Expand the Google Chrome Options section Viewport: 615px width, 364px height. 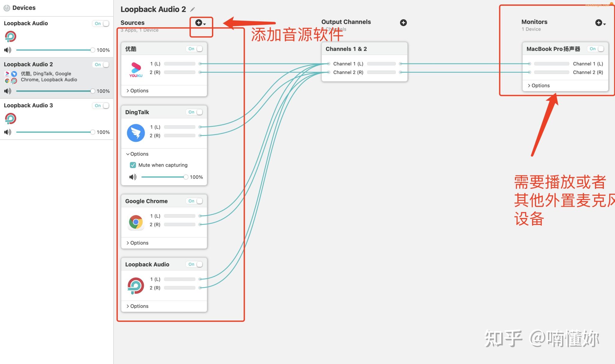pyautogui.click(x=137, y=243)
